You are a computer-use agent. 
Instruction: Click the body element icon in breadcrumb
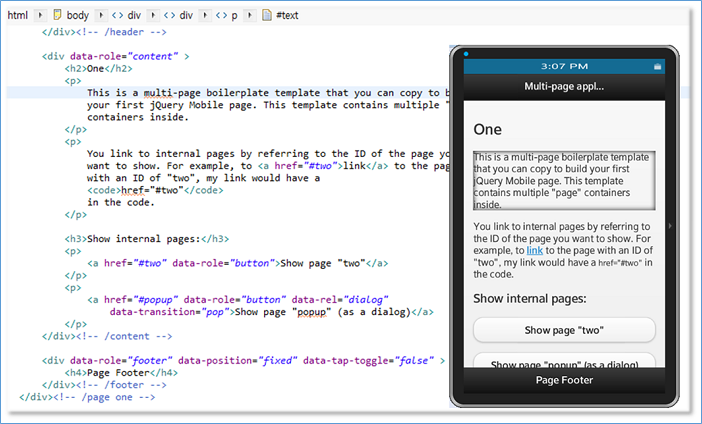coord(57,16)
